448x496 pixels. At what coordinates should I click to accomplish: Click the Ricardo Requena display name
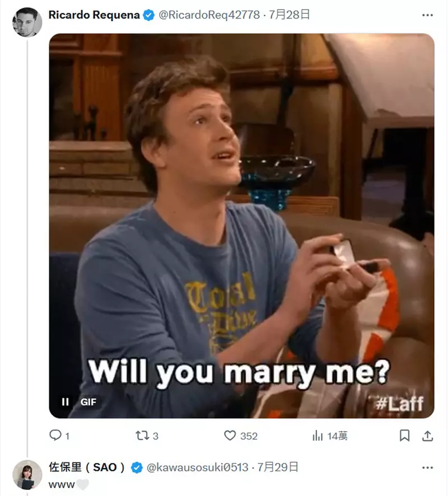[x=94, y=15]
